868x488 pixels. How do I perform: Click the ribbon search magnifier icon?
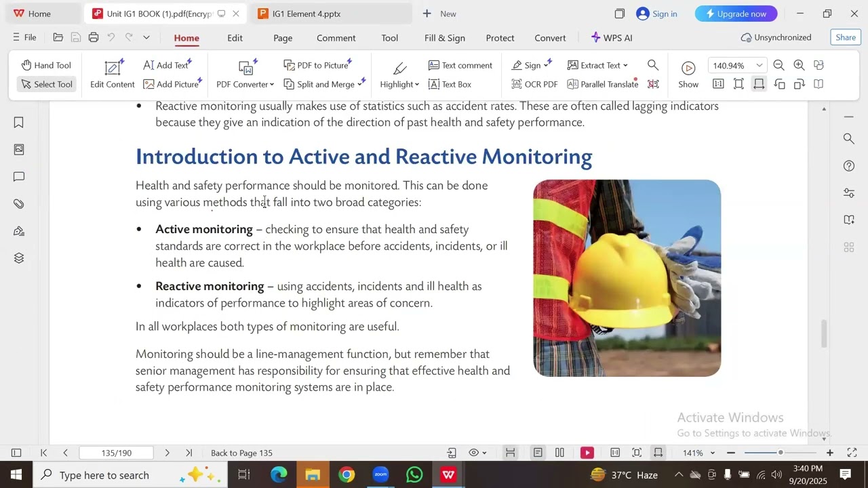pyautogui.click(x=653, y=65)
